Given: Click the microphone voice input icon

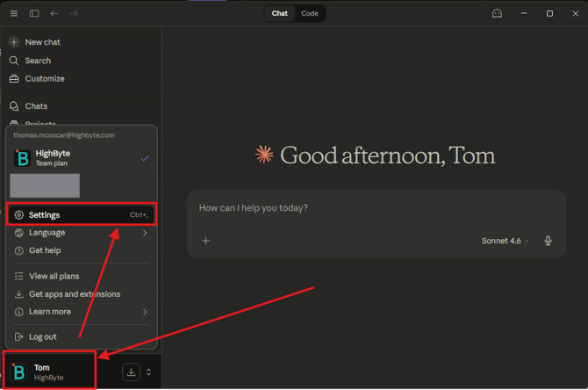Looking at the screenshot, I should point(549,241).
